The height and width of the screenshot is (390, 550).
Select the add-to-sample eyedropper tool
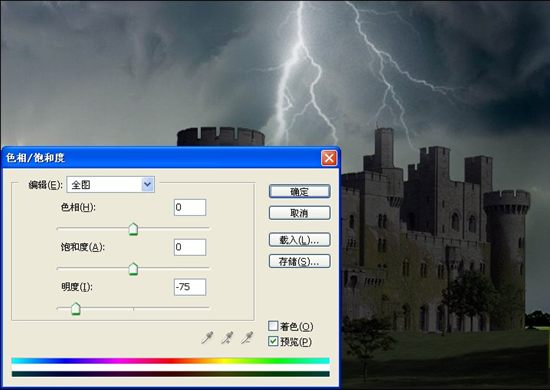227,337
